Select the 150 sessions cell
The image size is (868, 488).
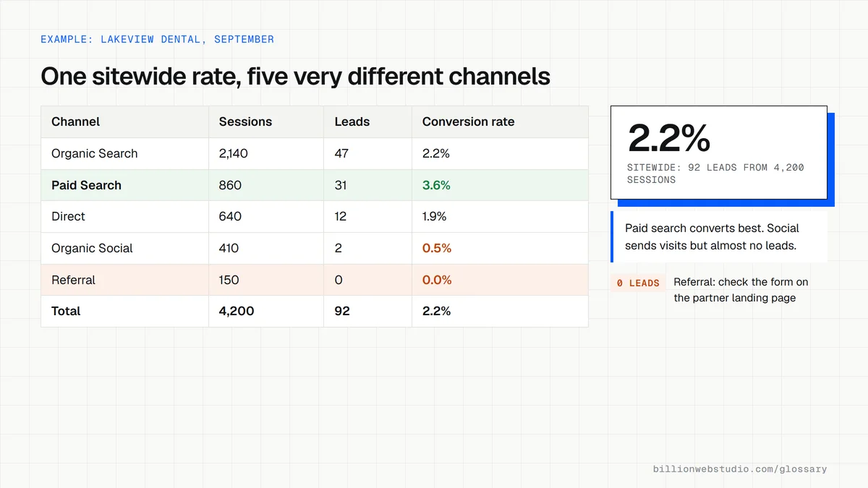(x=266, y=280)
